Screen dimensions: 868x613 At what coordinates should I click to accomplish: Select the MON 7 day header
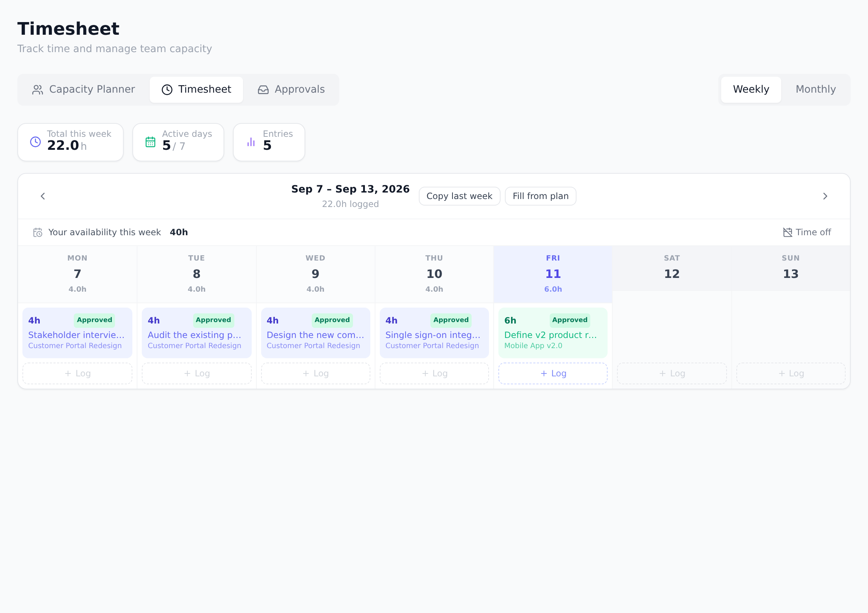77,274
